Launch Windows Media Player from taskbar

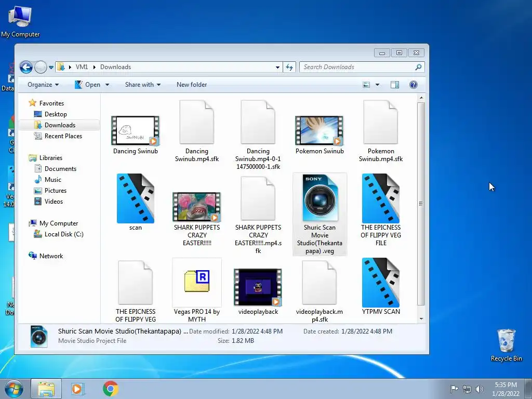pyautogui.click(x=78, y=389)
